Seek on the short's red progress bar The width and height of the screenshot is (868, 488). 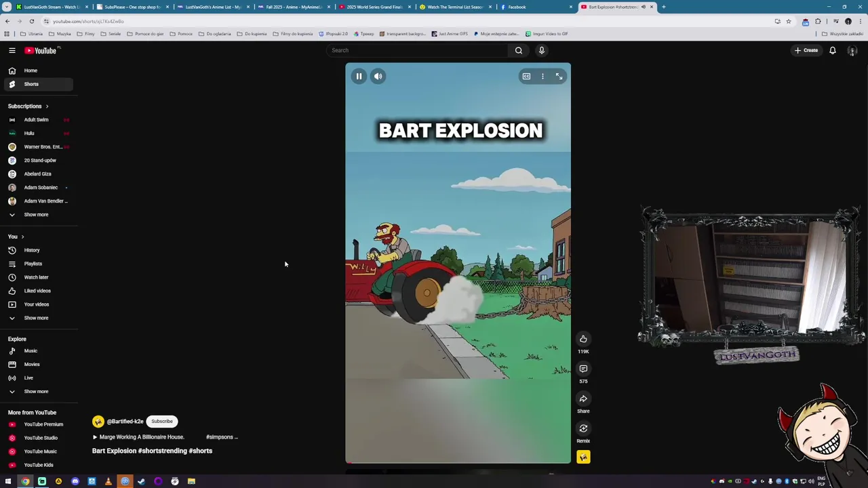tap(458, 463)
